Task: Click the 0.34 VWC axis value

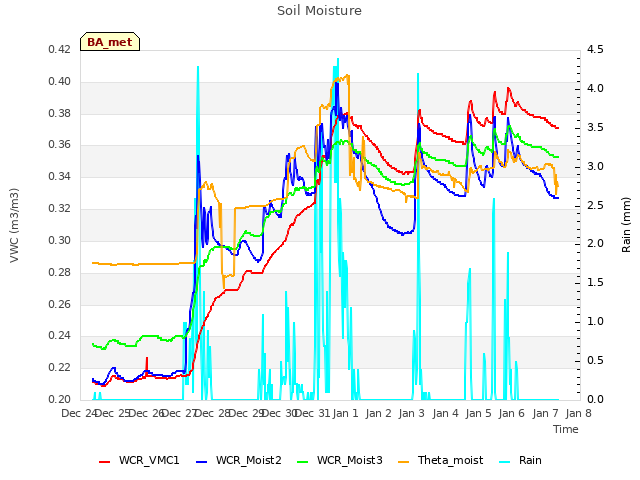Action: (x=60, y=177)
